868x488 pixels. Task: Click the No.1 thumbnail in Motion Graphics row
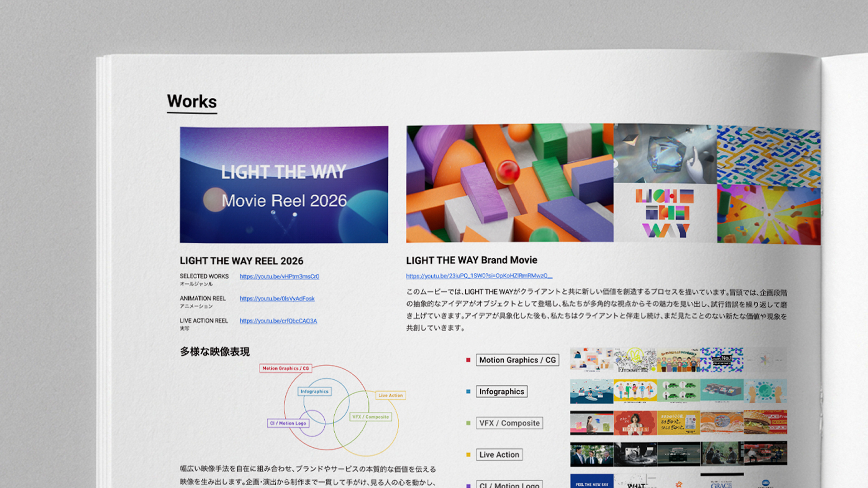point(722,360)
